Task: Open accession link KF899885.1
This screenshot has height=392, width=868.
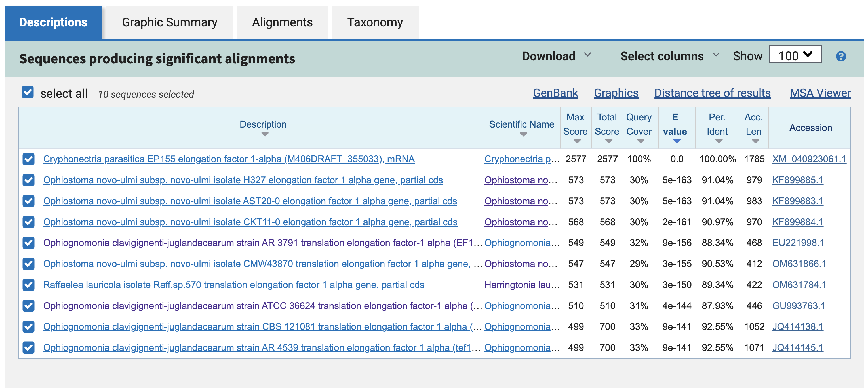Action: 797,180
